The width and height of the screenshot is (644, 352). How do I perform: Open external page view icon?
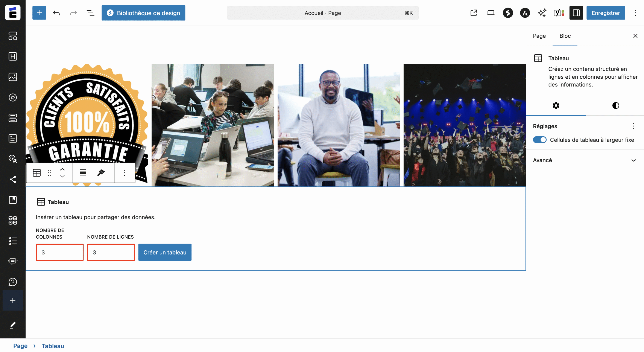474,13
